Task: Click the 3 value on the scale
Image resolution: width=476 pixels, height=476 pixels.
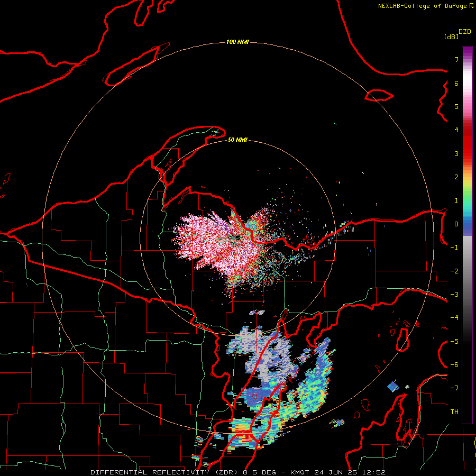Action: coord(456,153)
